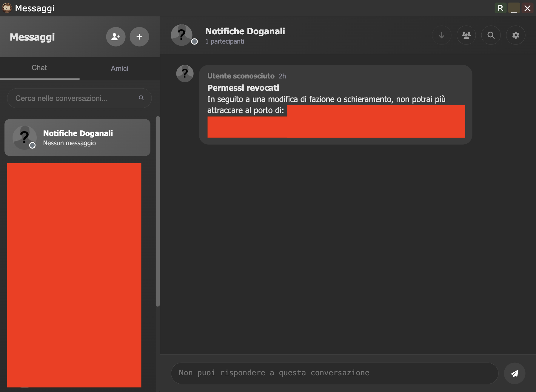The width and height of the screenshot is (536, 392).
Task: Open the Amici tab
Action: (119, 69)
